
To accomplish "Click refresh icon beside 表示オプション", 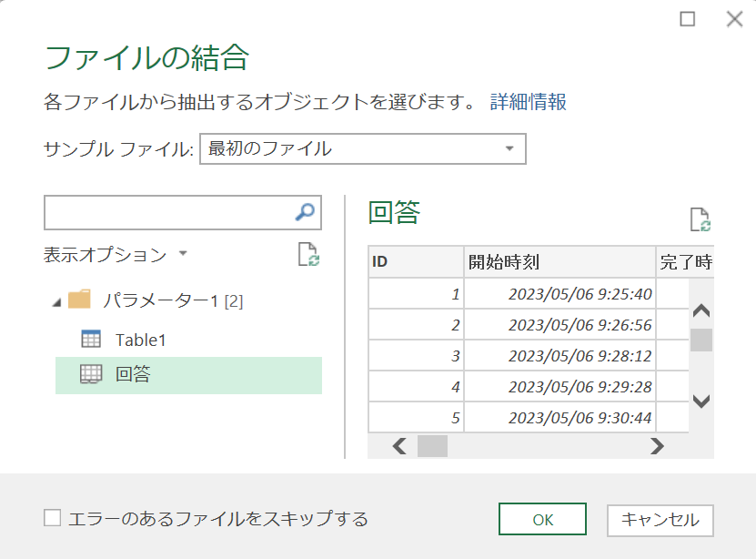I will [308, 254].
